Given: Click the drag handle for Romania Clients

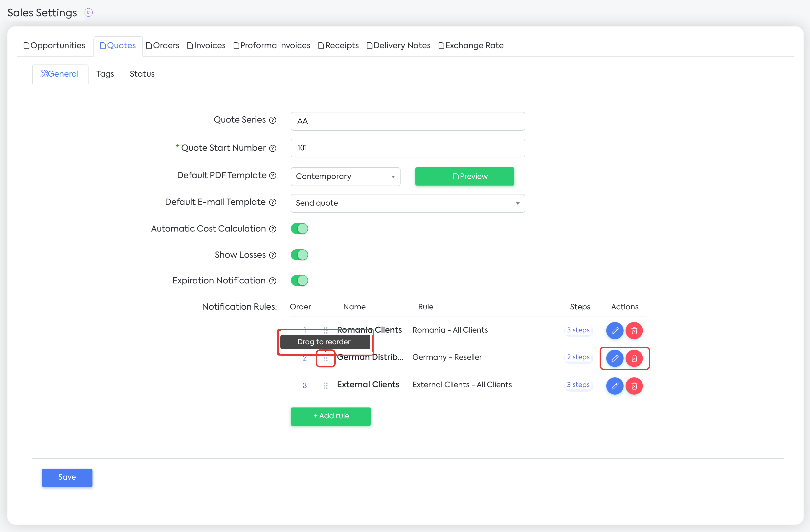Looking at the screenshot, I should click(325, 330).
